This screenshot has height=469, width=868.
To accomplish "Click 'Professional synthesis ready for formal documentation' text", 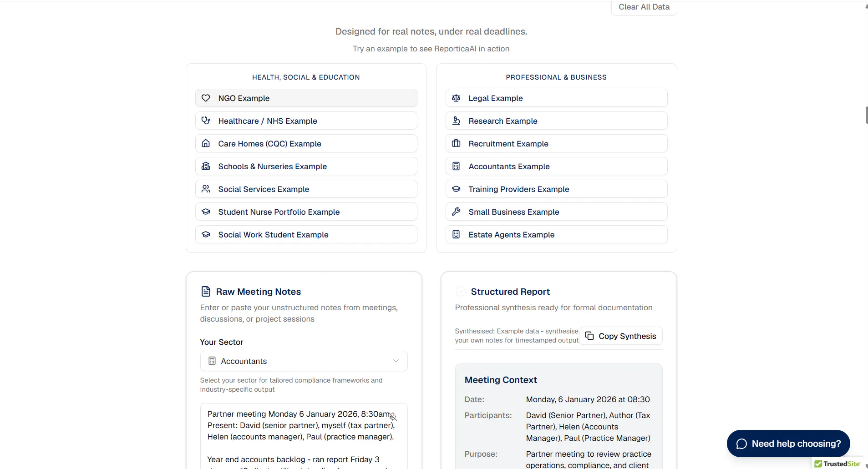I will pyautogui.click(x=553, y=308).
